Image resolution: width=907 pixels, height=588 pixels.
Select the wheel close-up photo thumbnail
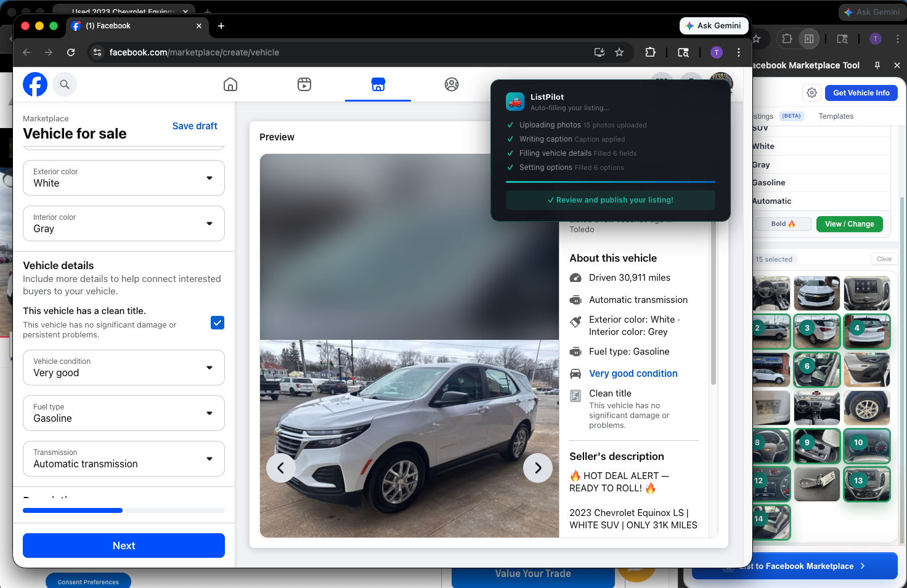coord(867,408)
